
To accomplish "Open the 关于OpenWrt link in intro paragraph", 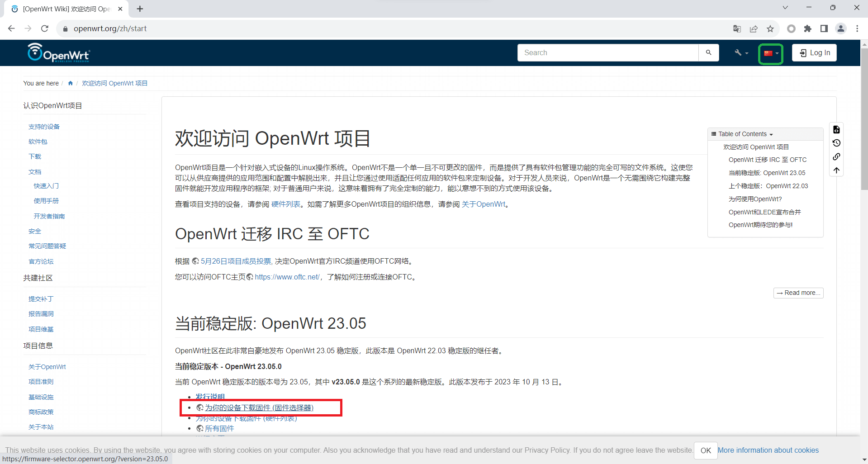I will point(484,204).
